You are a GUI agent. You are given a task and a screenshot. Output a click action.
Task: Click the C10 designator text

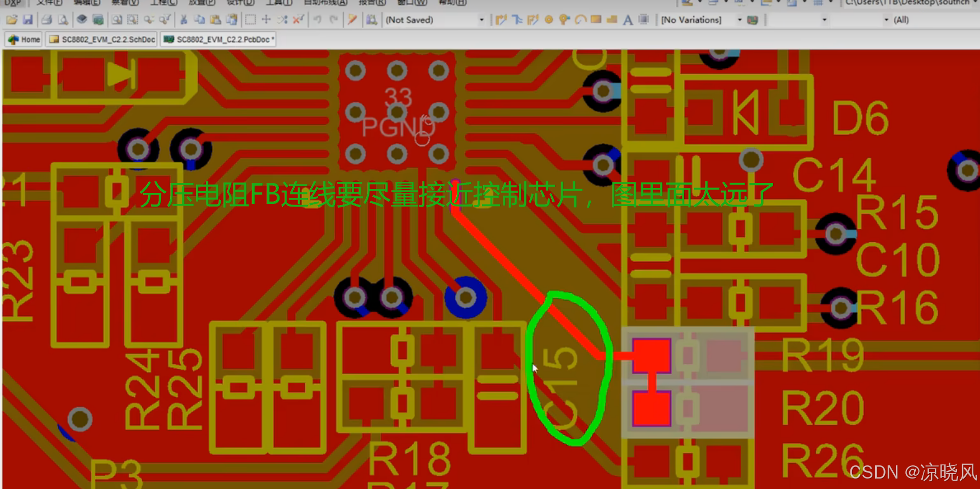pyautogui.click(x=898, y=259)
